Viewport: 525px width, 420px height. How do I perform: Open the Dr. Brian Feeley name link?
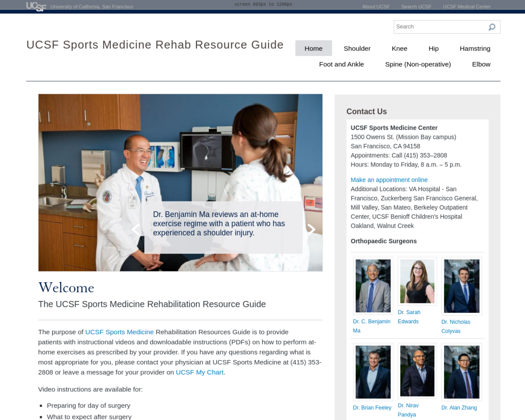(372, 408)
